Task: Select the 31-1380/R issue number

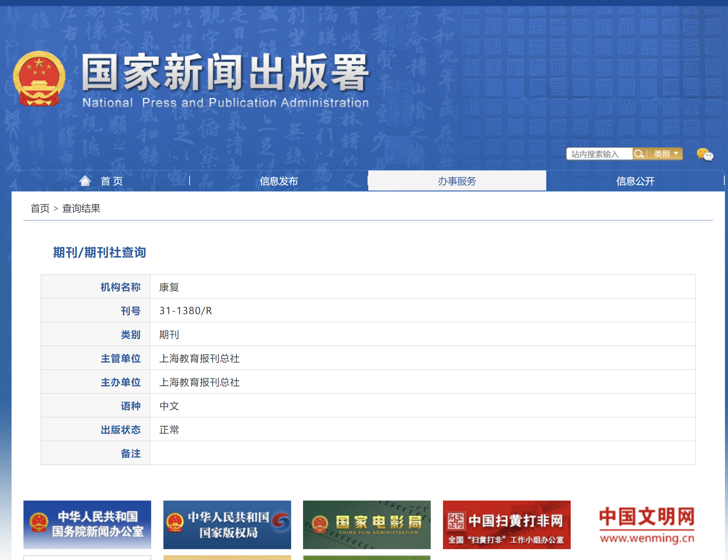Action: (185, 311)
